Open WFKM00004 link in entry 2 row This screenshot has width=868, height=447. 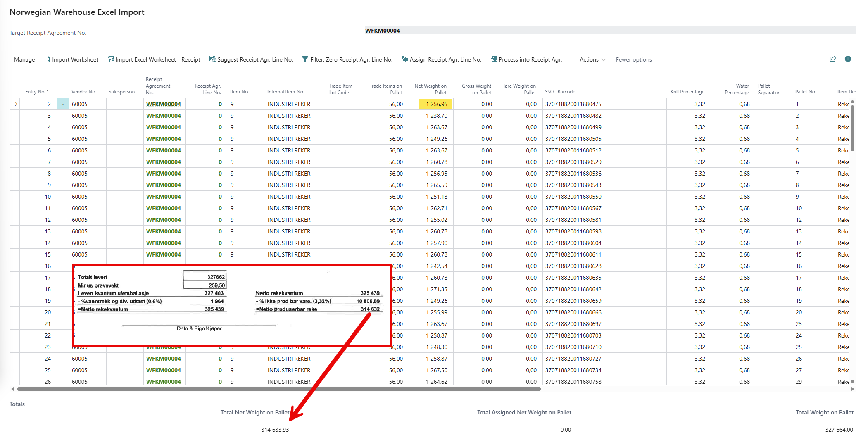(x=164, y=105)
